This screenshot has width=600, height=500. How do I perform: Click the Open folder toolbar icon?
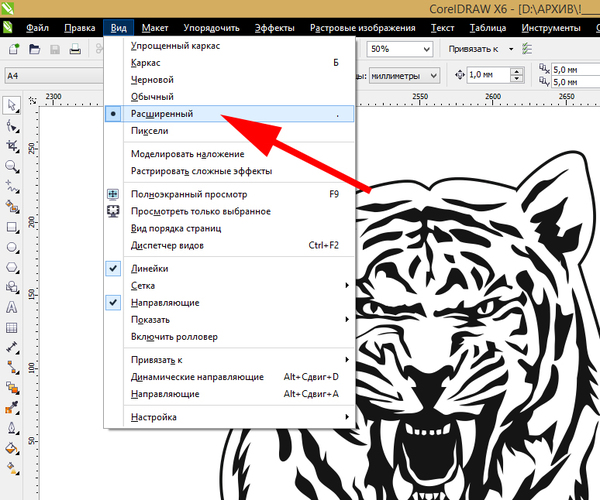[x=34, y=49]
